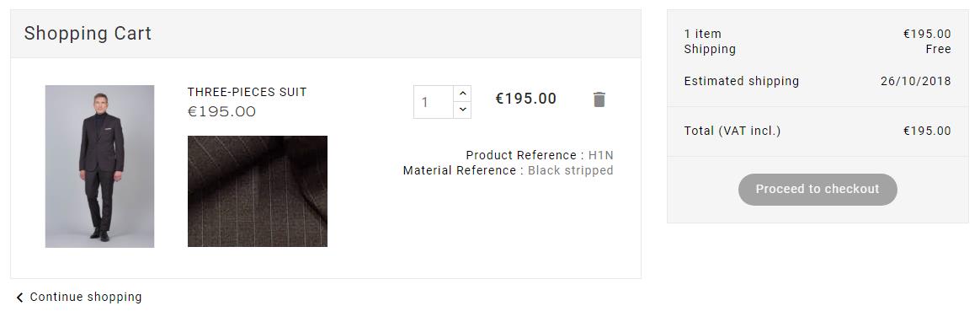
Task: Open the suit model product photo
Action: click(100, 166)
